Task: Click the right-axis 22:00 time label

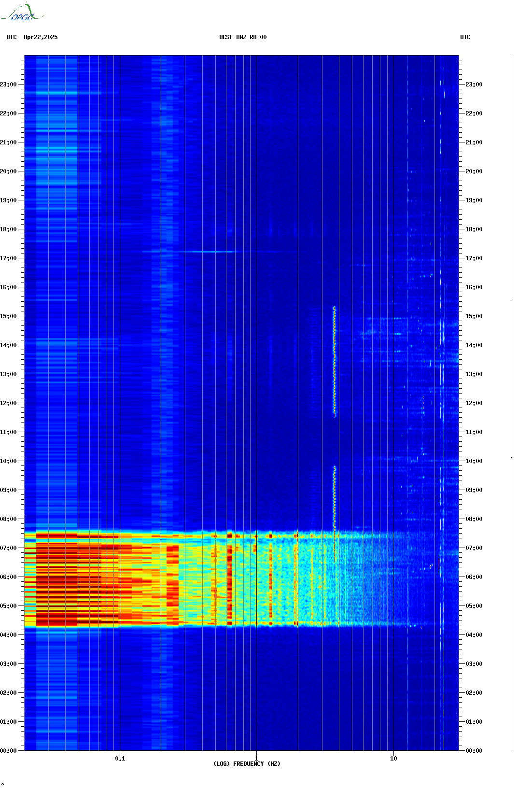Action: click(x=474, y=113)
